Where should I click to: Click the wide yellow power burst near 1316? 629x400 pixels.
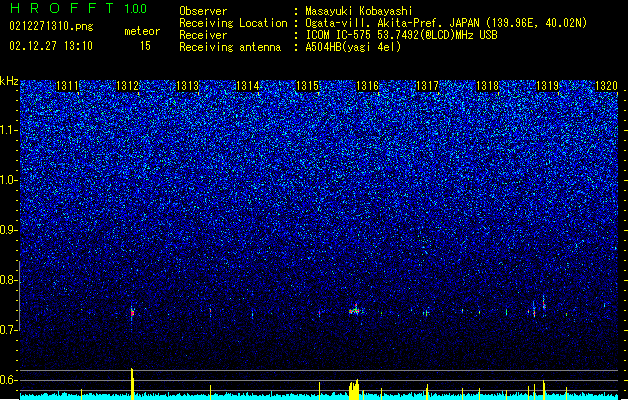click(x=353, y=390)
